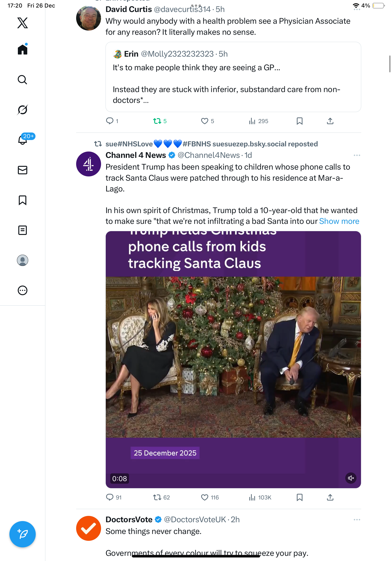Image resolution: width=392 pixels, height=561 pixels.
Task: Open Grok from the sidebar
Action: click(x=22, y=110)
